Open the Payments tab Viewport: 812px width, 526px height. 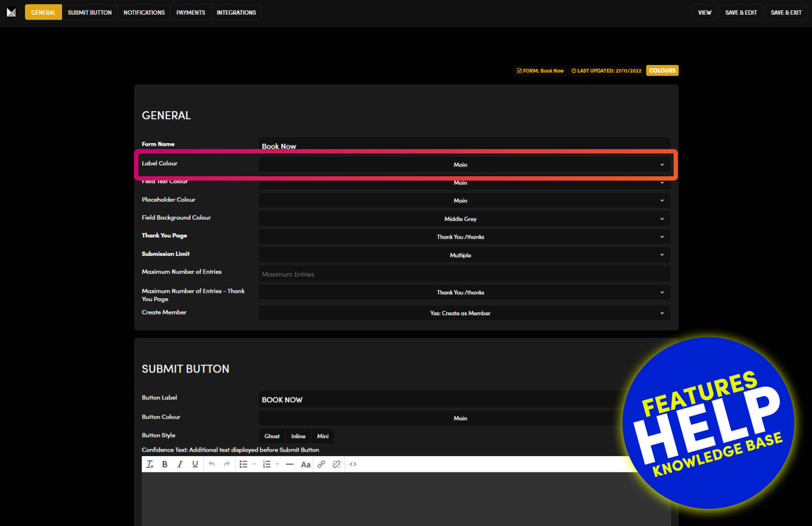tap(191, 12)
